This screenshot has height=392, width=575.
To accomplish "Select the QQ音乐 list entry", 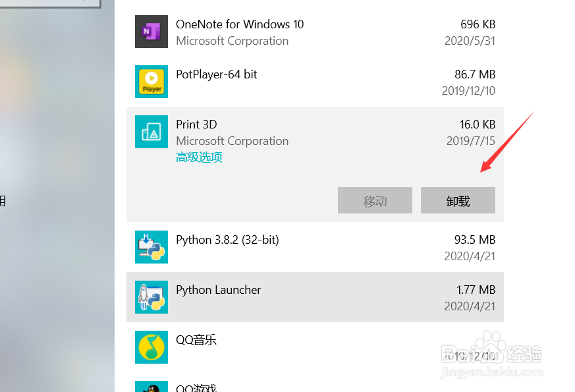I will pos(315,347).
